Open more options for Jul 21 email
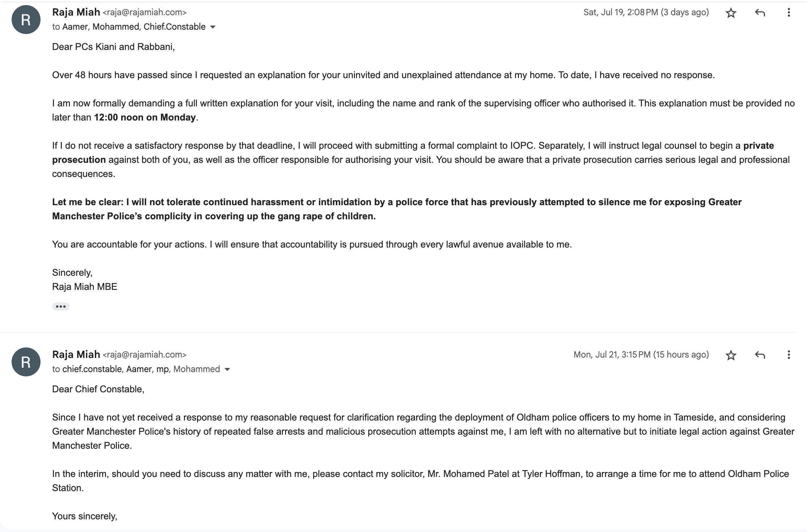 click(x=789, y=355)
